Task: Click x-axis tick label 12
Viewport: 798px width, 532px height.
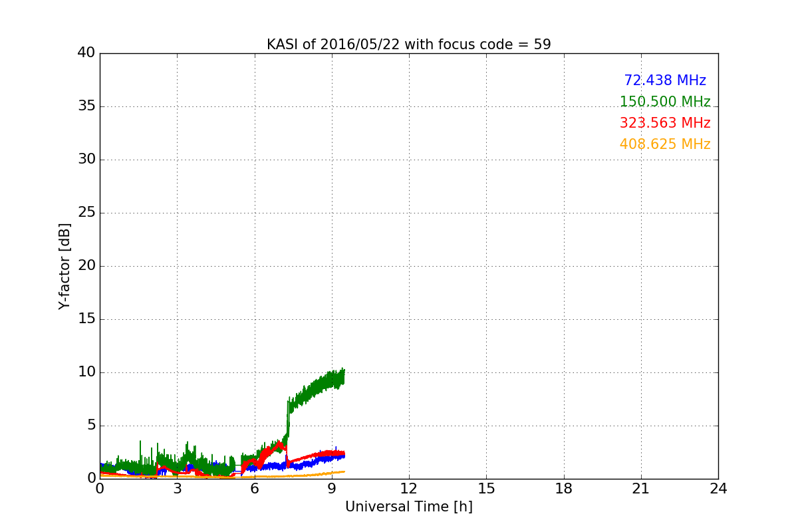Action: pos(409,489)
